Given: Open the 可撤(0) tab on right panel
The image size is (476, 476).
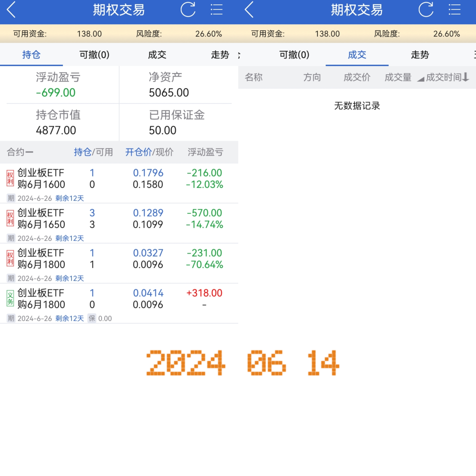Looking at the screenshot, I should point(294,55).
